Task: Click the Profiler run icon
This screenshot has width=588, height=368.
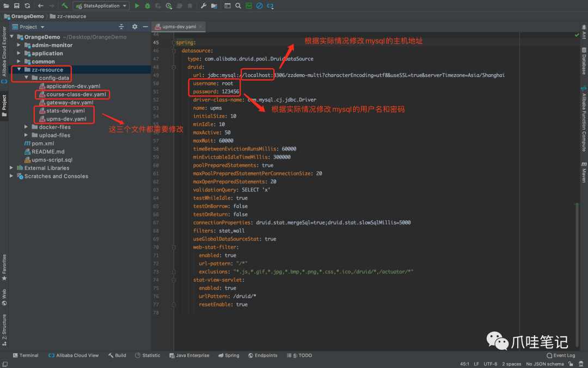Action: coord(169,5)
